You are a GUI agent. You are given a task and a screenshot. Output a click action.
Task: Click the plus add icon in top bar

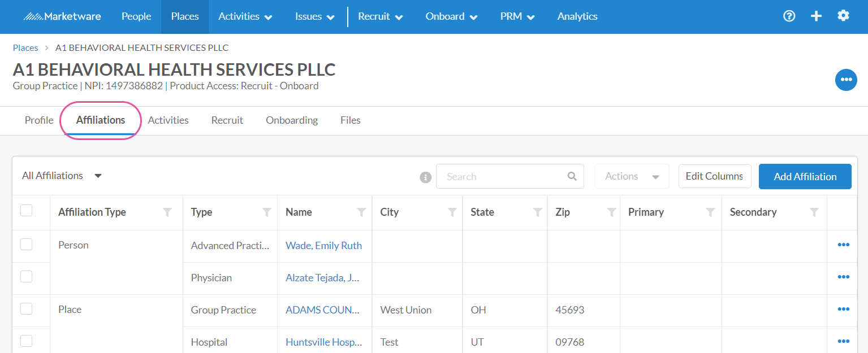[816, 16]
